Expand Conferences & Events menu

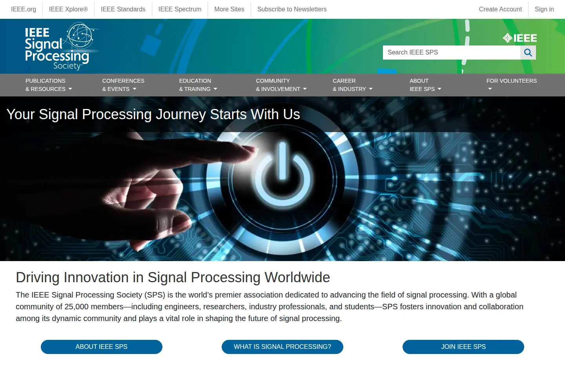pyautogui.click(x=123, y=85)
